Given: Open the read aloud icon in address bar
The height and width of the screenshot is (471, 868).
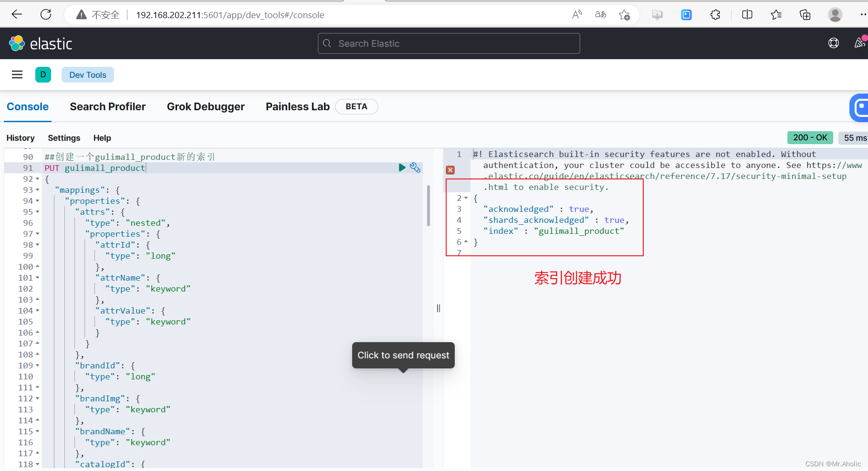Looking at the screenshot, I should [577, 15].
